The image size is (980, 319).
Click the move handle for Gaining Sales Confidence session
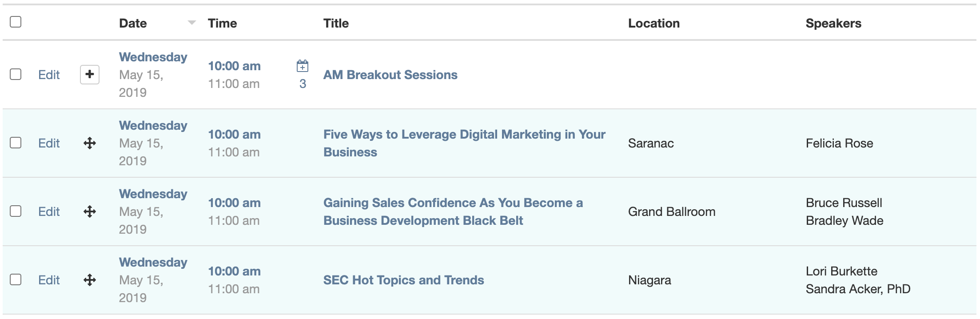(x=90, y=211)
